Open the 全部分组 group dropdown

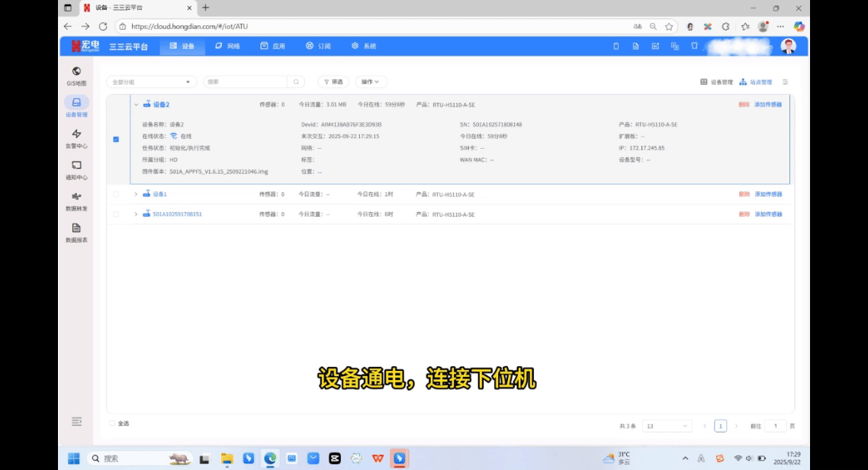point(151,82)
